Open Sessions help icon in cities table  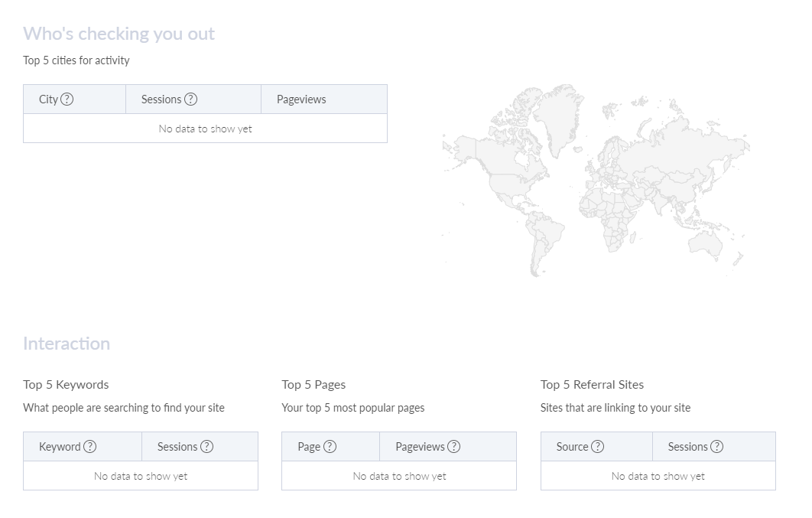[191, 99]
